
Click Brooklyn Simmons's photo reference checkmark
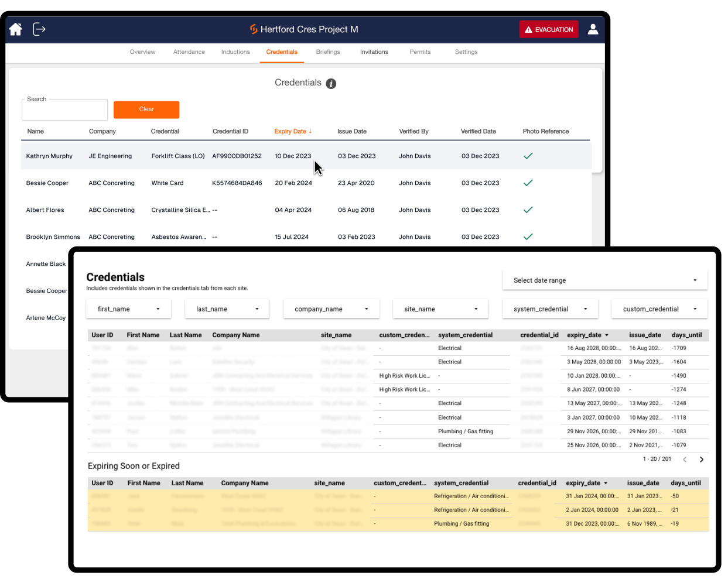[528, 237]
